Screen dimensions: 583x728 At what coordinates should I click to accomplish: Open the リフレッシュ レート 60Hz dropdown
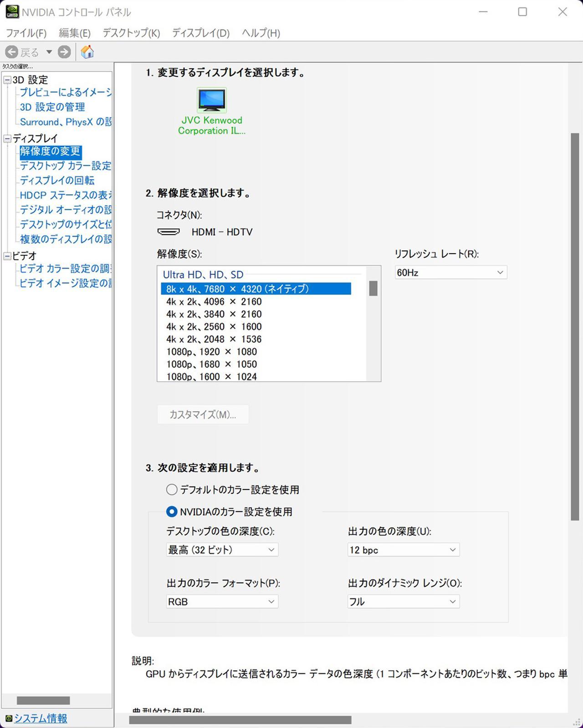(x=450, y=273)
